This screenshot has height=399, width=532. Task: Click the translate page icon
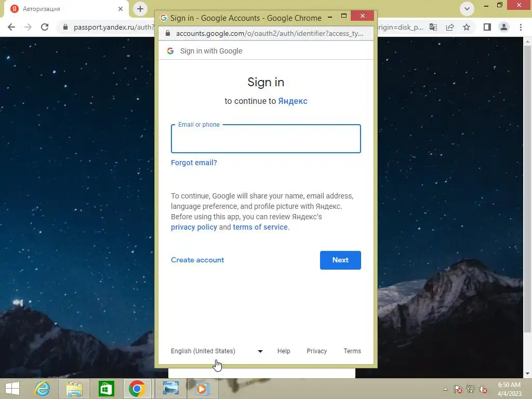click(x=433, y=27)
